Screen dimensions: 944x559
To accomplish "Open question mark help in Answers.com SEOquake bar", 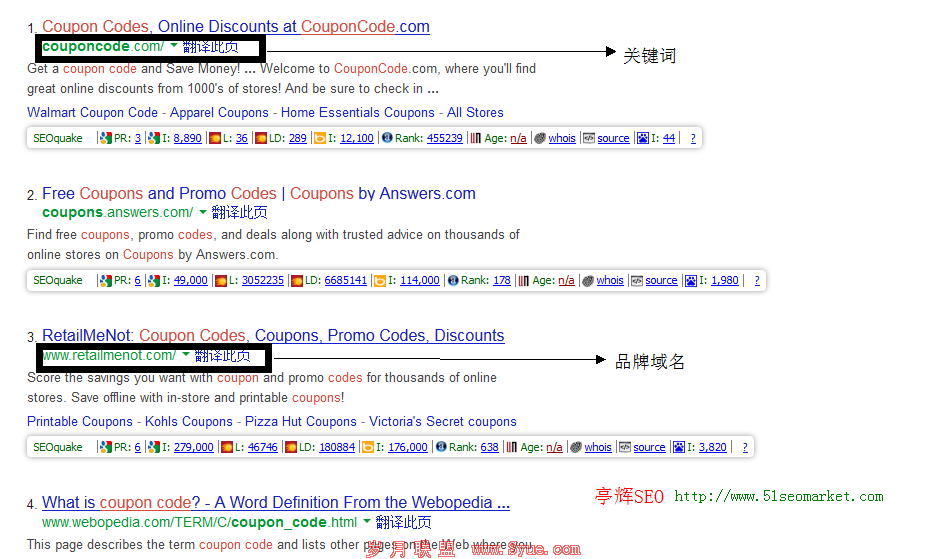I will coord(757,280).
